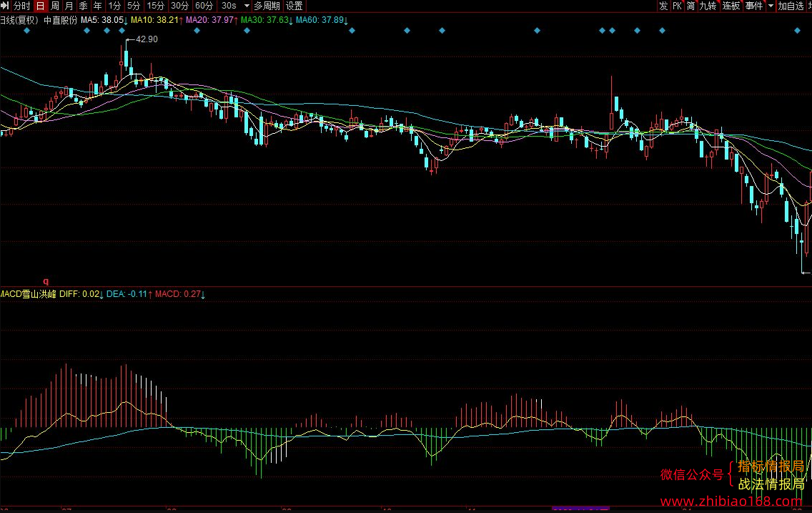
Task: Click the 日线(复权) adjustment label
Action: coord(19,20)
